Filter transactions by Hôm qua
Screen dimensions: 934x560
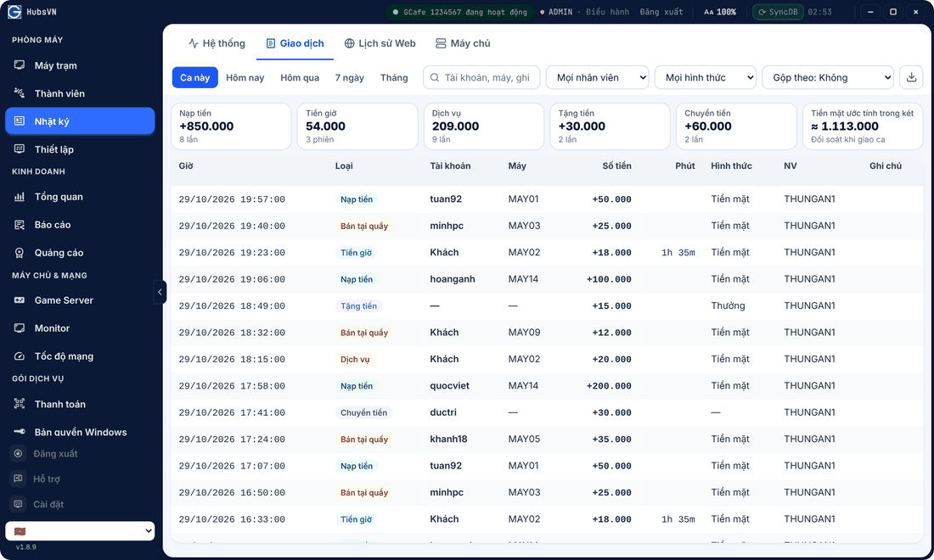(300, 77)
